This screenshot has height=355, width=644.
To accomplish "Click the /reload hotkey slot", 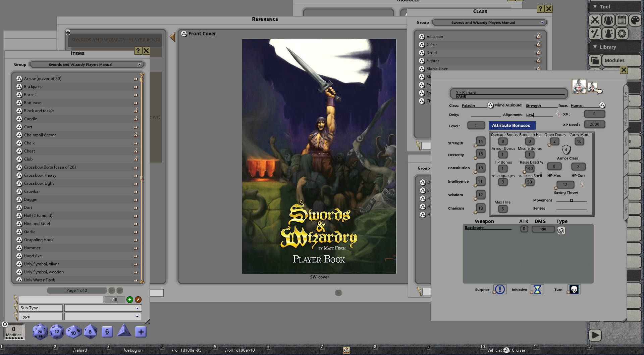I will (x=80, y=350).
